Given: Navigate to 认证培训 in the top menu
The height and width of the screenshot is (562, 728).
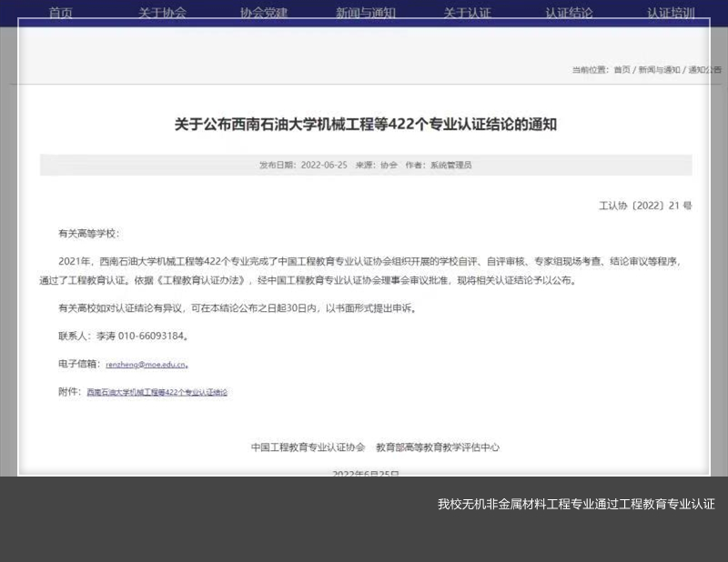Looking at the screenshot, I should tap(671, 13).
